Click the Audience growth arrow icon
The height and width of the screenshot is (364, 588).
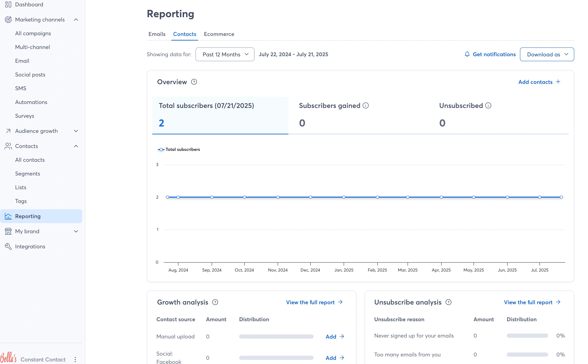8,131
